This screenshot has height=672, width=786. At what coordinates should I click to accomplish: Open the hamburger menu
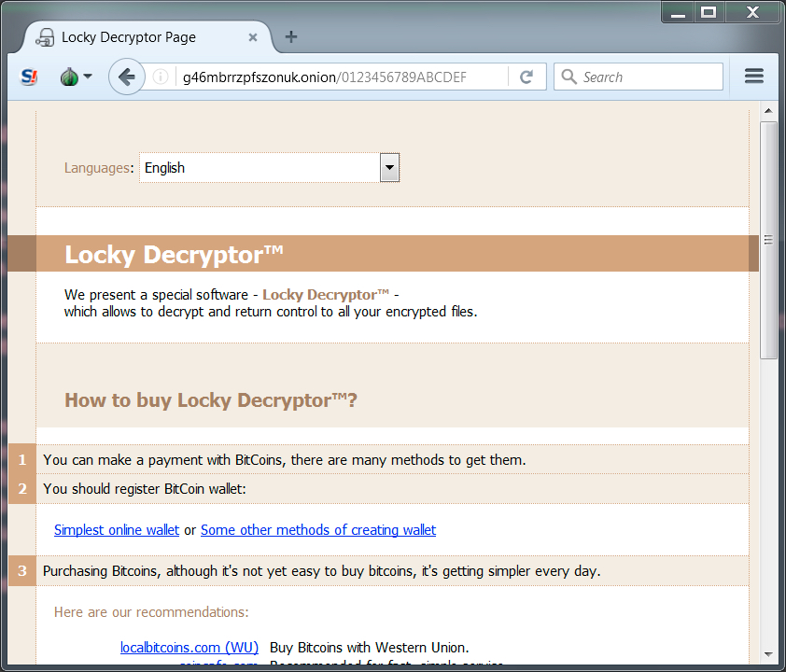pyautogui.click(x=754, y=77)
